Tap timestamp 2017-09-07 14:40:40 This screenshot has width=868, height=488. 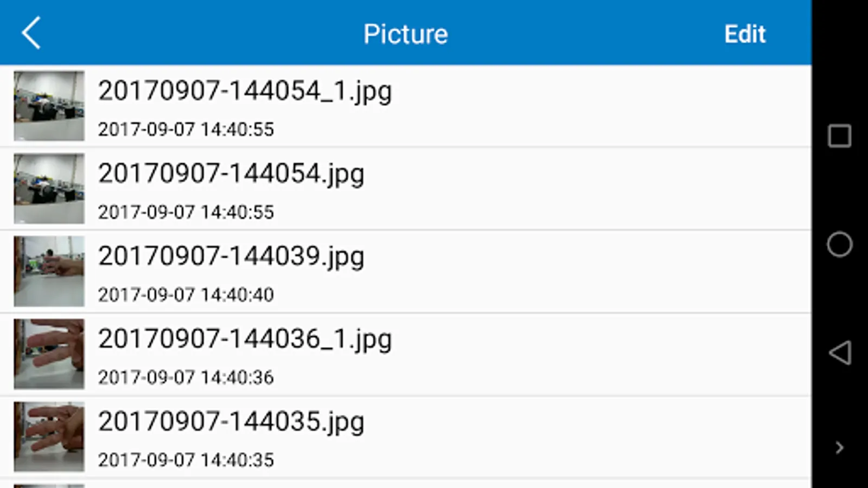(186, 295)
